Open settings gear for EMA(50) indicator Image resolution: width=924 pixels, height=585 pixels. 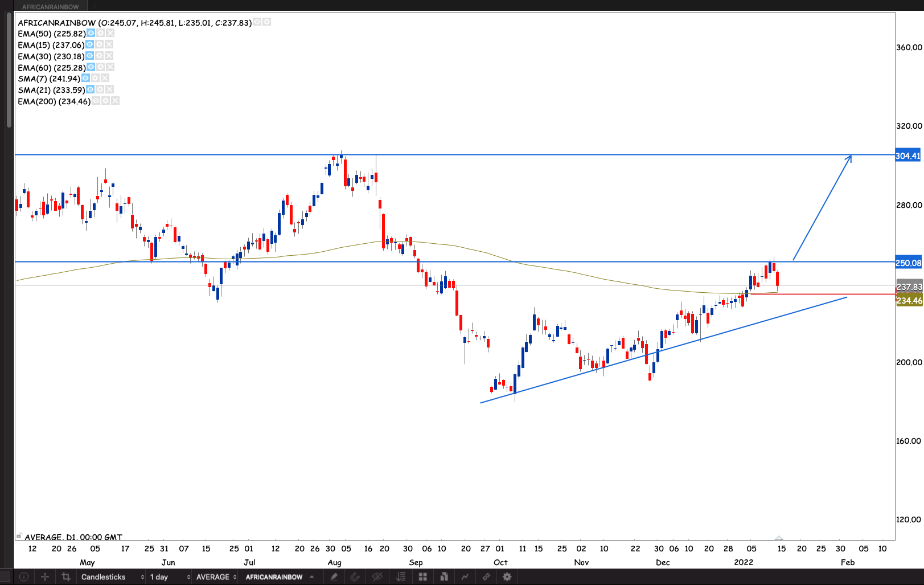[101, 34]
